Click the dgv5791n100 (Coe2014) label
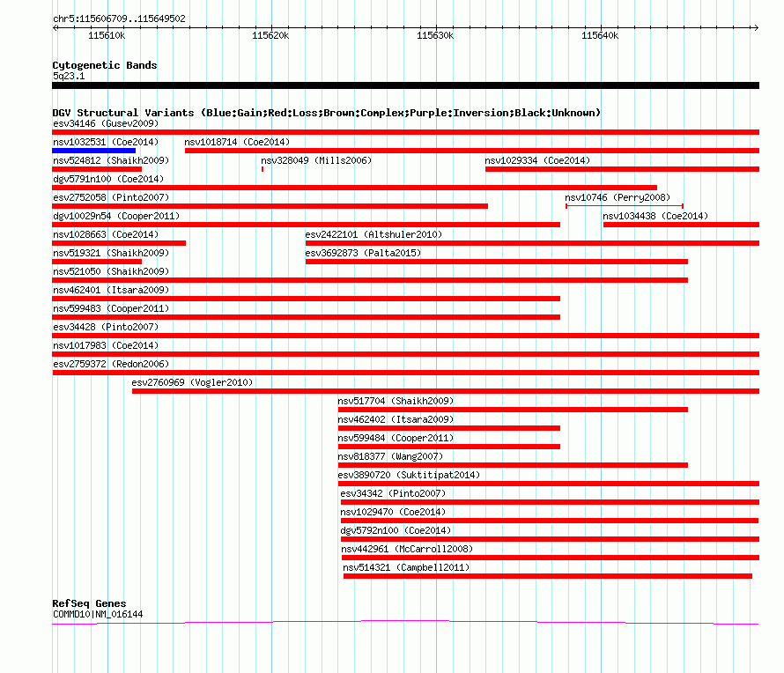784x673 pixels. (108, 179)
